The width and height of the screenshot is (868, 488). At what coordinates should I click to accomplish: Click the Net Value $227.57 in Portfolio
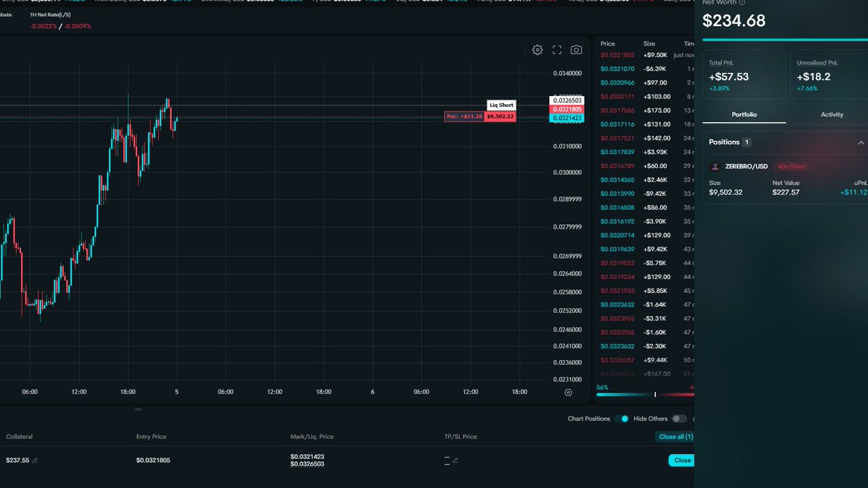click(x=786, y=192)
